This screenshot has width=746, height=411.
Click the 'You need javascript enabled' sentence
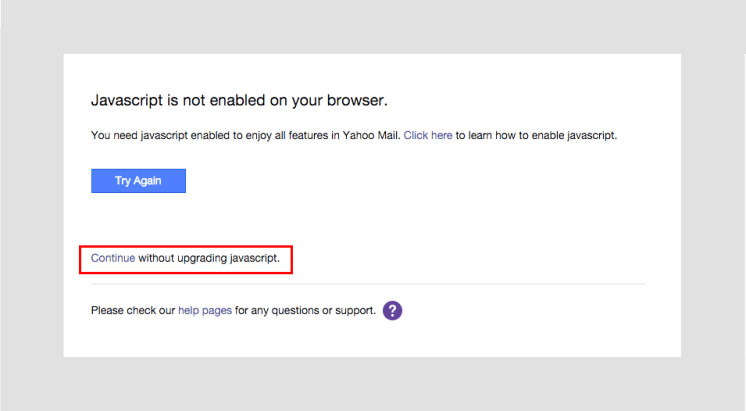click(160, 135)
